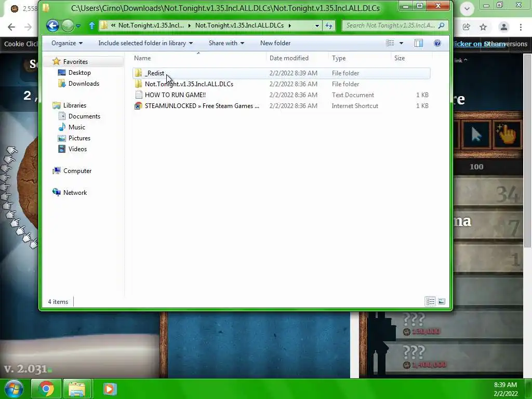The height and width of the screenshot is (399, 532).
Task: Switch to large icons view via status bar icon
Action: click(442, 301)
